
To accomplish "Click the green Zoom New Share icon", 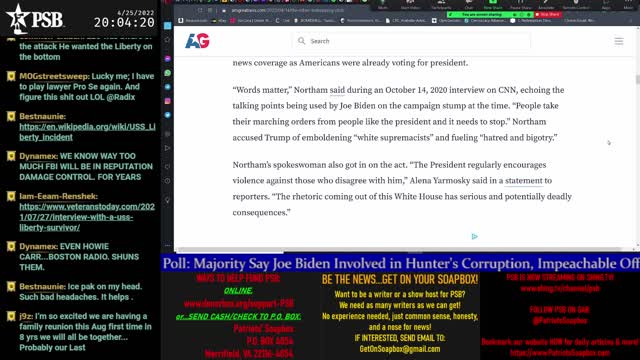I will (493, 3).
